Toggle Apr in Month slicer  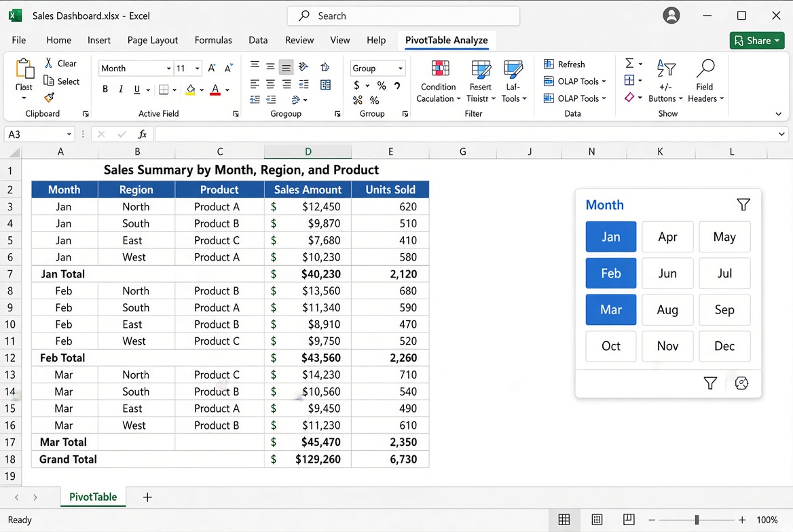coord(667,237)
